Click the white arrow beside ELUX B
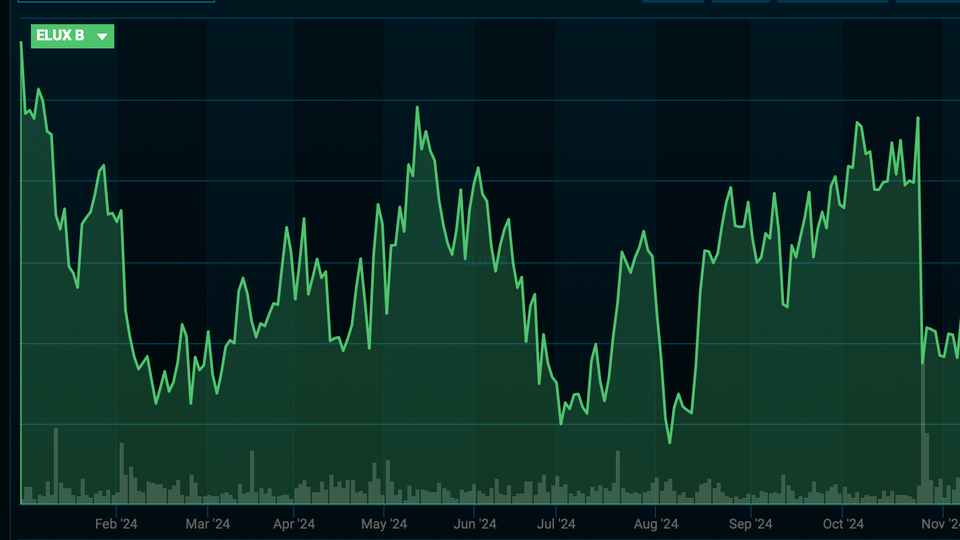960x540 pixels. [x=101, y=36]
